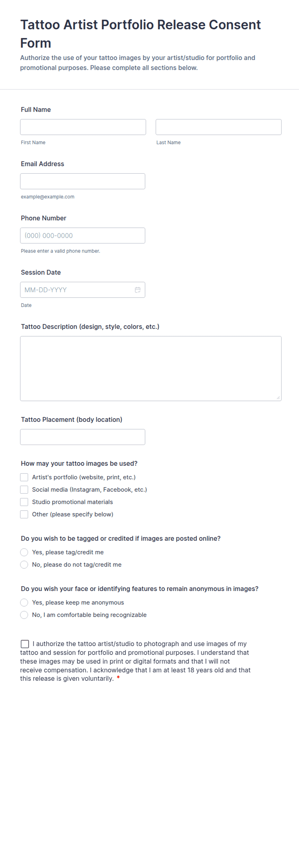299x868 pixels.
Task: Select Yes, please tag/credit me
Action: 24,552
